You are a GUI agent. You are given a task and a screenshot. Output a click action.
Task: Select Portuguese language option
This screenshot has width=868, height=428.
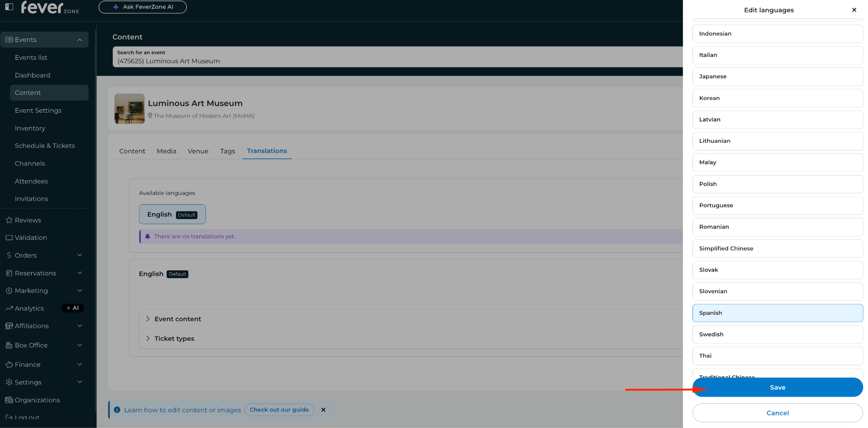[778, 206]
